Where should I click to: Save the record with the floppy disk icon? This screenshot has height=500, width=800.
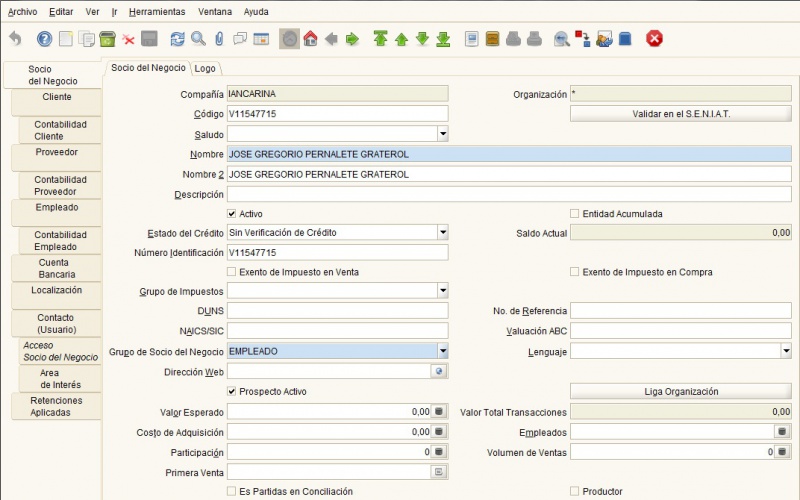click(149, 39)
